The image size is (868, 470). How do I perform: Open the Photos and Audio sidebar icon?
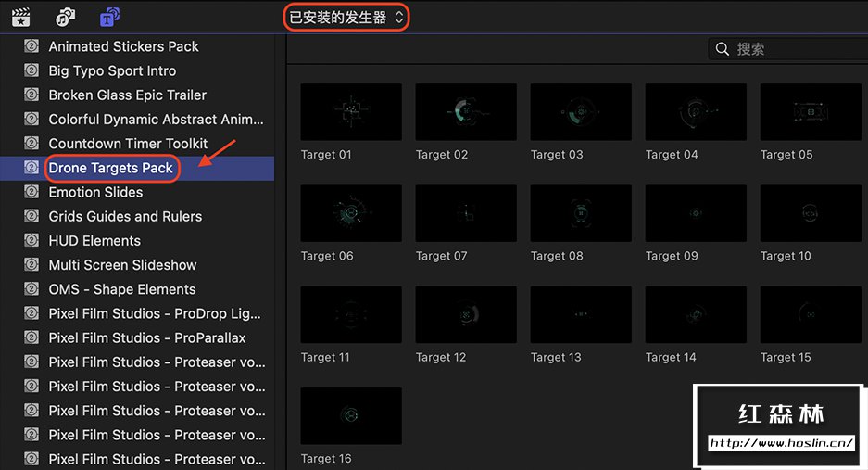66,18
